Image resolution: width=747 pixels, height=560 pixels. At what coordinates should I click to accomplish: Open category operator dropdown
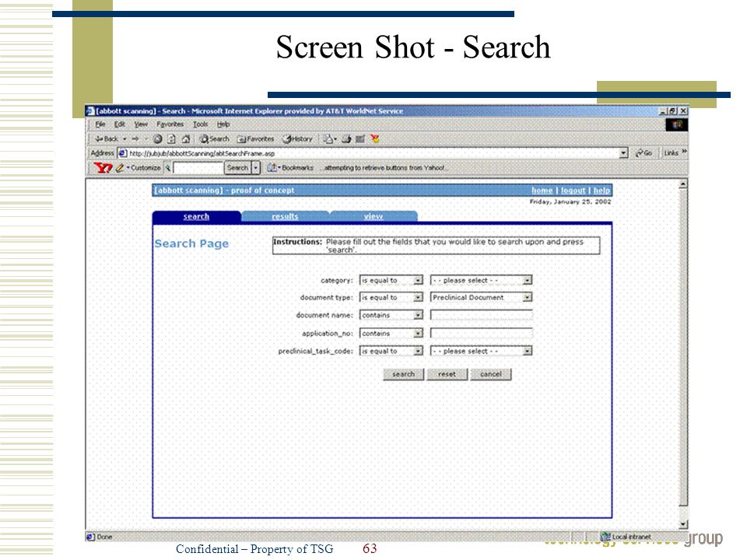coord(391,281)
